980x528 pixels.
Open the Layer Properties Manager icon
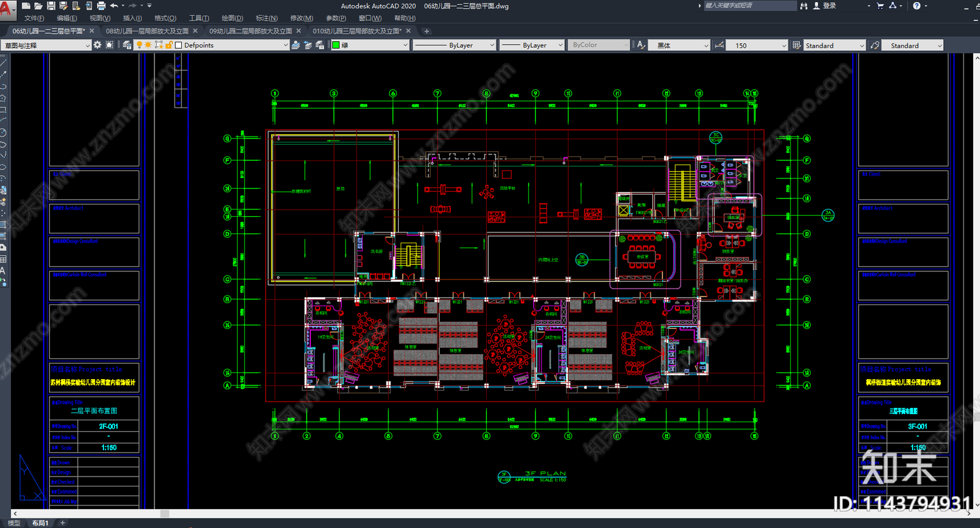[127, 45]
